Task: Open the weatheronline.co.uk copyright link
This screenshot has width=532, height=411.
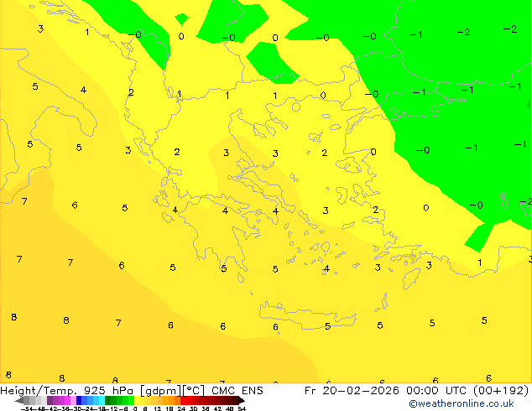Action: pyautogui.click(x=462, y=403)
